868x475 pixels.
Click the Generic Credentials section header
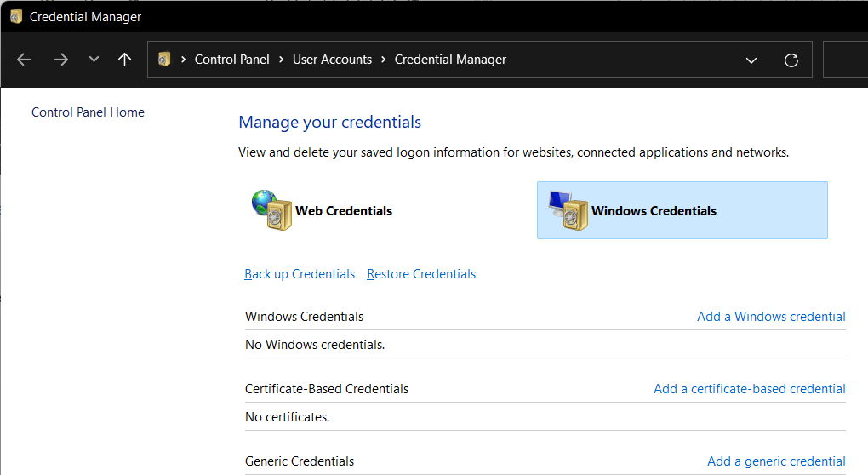coord(300,461)
